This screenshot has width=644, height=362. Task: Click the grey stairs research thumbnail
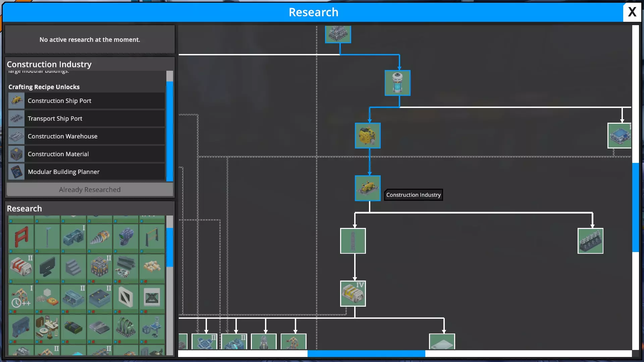[x=73, y=267]
